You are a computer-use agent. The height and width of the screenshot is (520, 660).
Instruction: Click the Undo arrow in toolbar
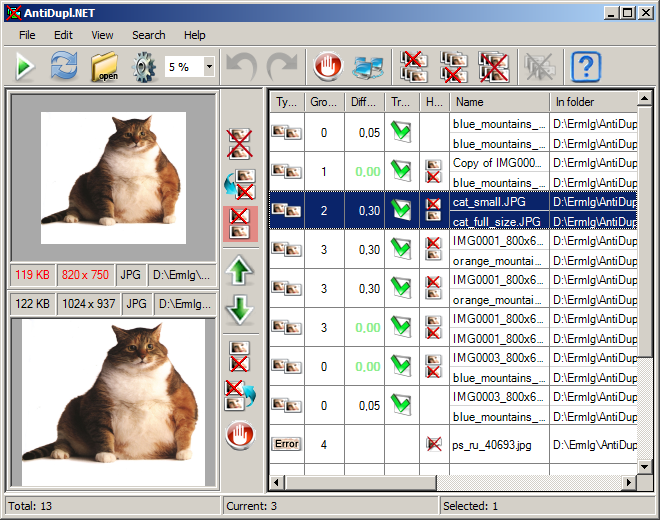tap(242, 66)
